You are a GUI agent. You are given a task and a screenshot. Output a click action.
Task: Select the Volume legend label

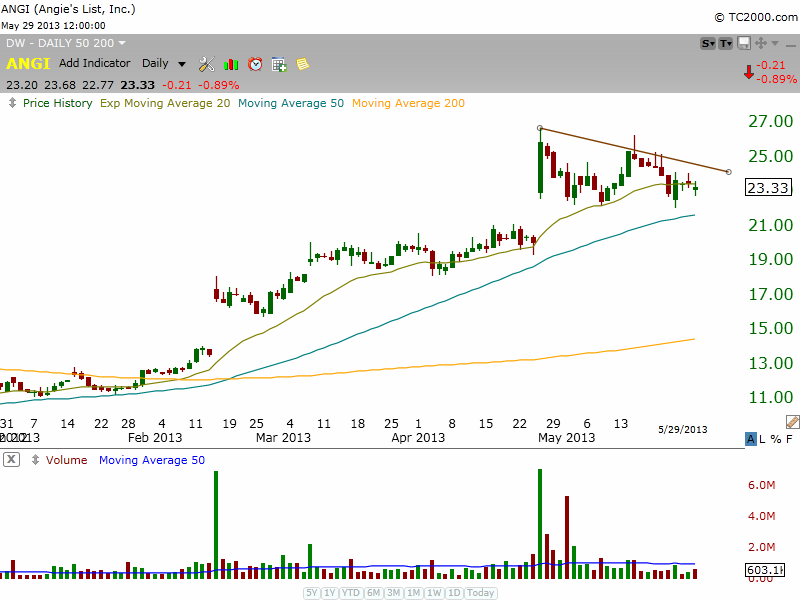pos(66,460)
